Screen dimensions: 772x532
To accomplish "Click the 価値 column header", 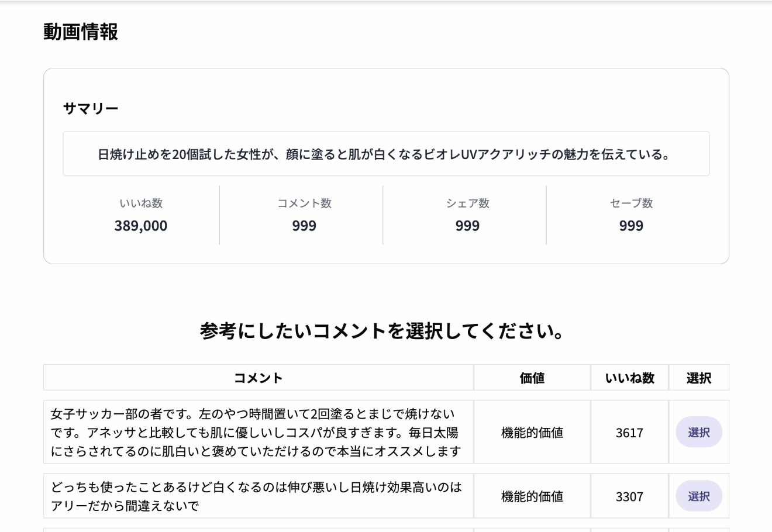I will [532, 378].
